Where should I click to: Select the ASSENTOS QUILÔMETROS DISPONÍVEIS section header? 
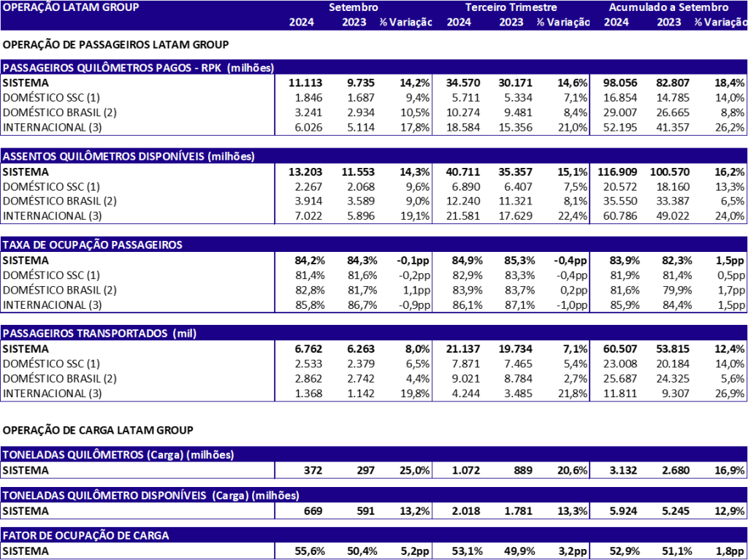[129, 156]
